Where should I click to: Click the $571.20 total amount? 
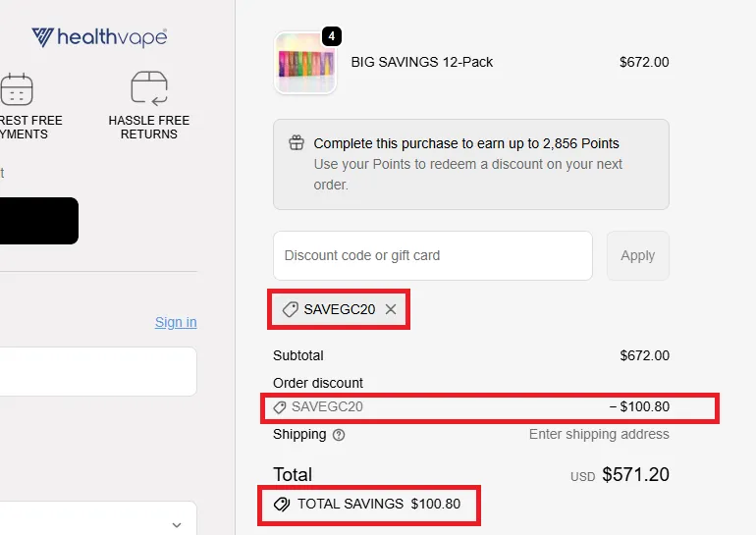[635, 475]
